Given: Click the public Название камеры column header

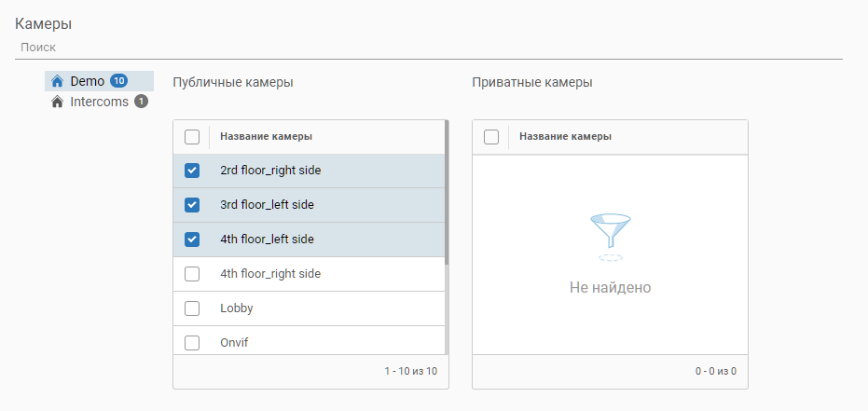Looking at the screenshot, I should point(266,137).
